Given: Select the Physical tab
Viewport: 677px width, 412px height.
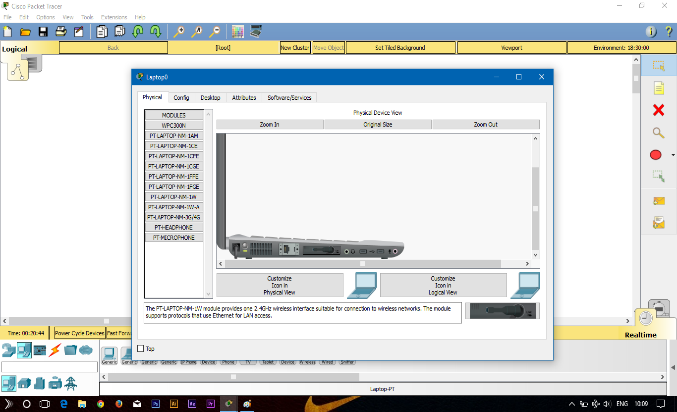Looking at the screenshot, I should click(152, 97).
